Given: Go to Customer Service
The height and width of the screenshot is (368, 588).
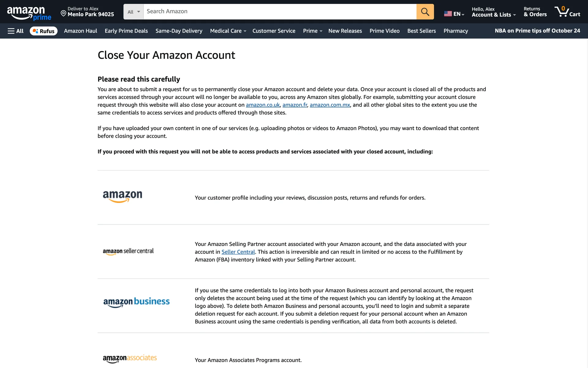Looking at the screenshot, I should (x=274, y=31).
